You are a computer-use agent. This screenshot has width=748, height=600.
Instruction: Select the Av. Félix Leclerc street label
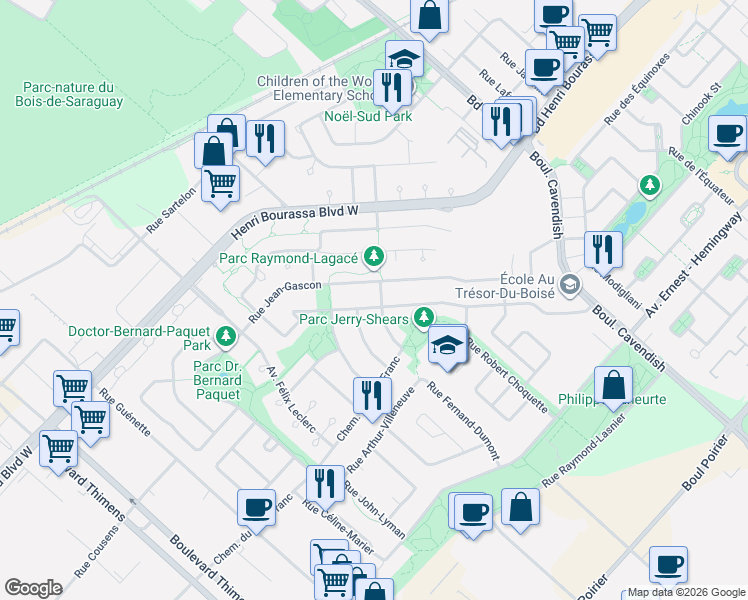[x=291, y=399]
